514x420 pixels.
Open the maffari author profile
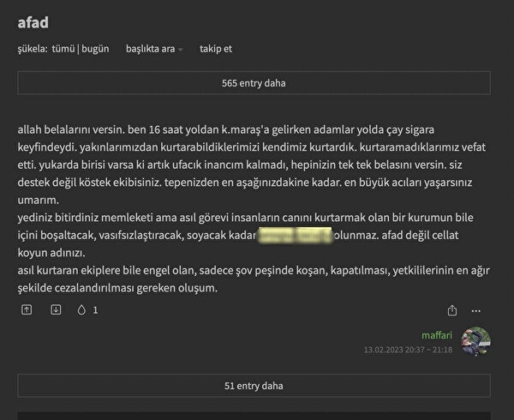click(x=437, y=335)
